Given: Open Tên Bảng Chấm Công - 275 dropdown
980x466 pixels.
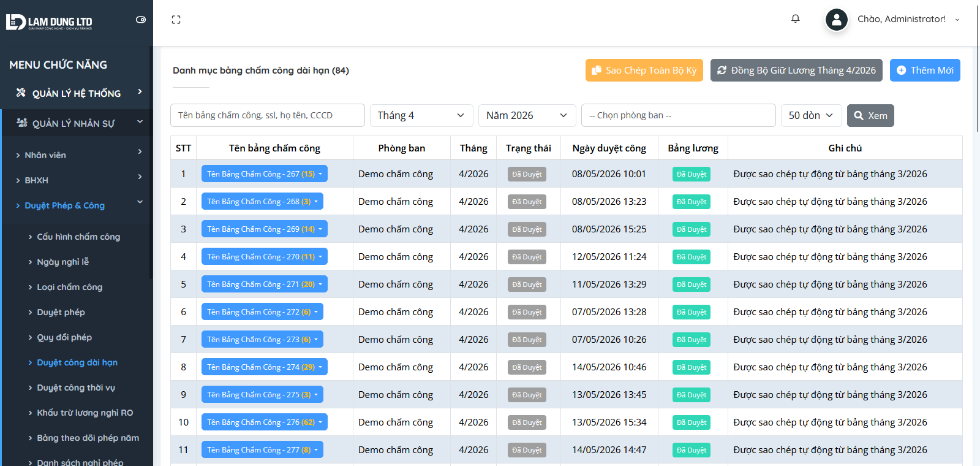Looking at the screenshot, I should (262, 394).
